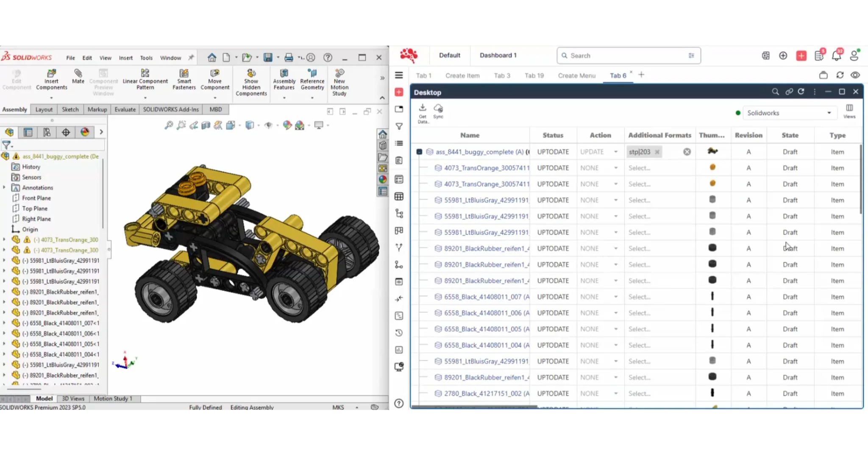Click the SolidWorks Save icon
The image size is (868, 456).
click(268, 58)
